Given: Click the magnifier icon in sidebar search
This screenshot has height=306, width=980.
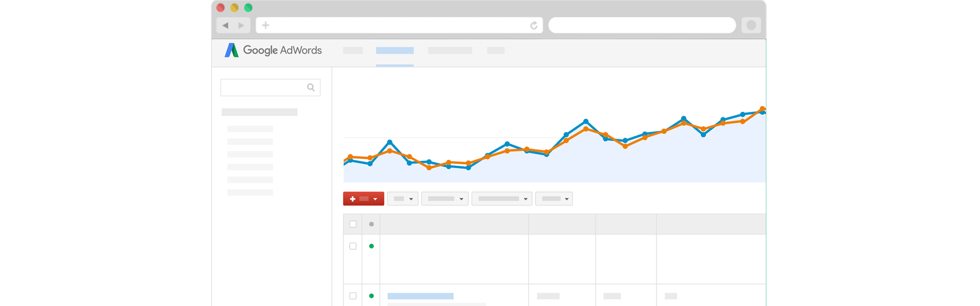Looking at the screenshot, I should [x=311, y=87].
